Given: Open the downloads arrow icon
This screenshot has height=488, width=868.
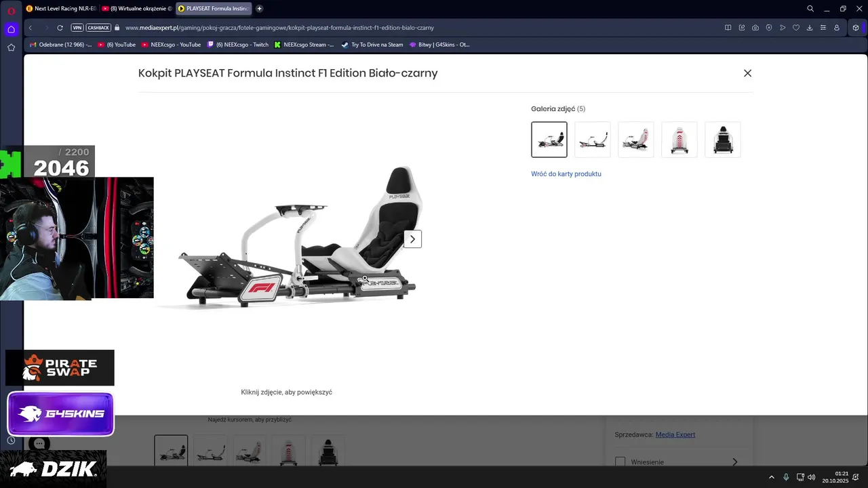Looking at the screenshot, I should click(x=810, y=28).
